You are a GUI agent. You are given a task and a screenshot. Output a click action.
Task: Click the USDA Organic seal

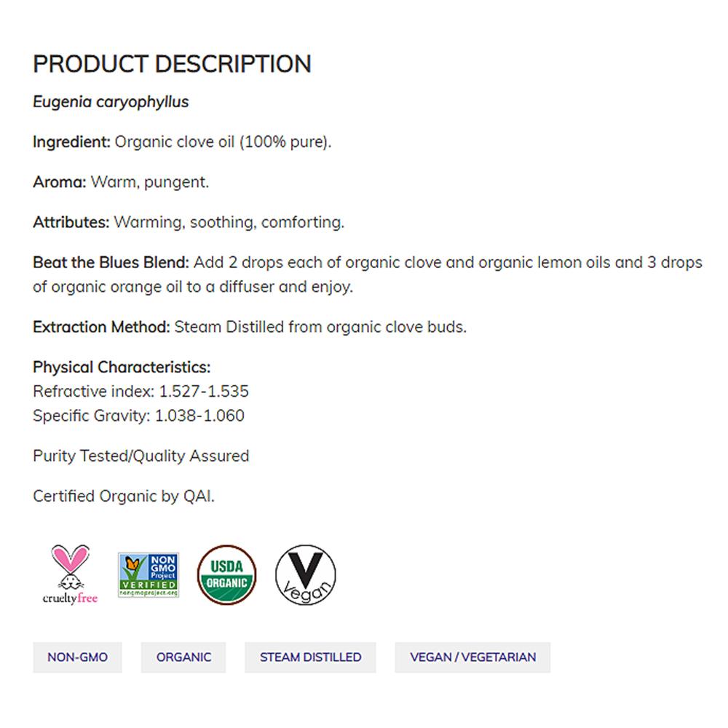point(227,575)
